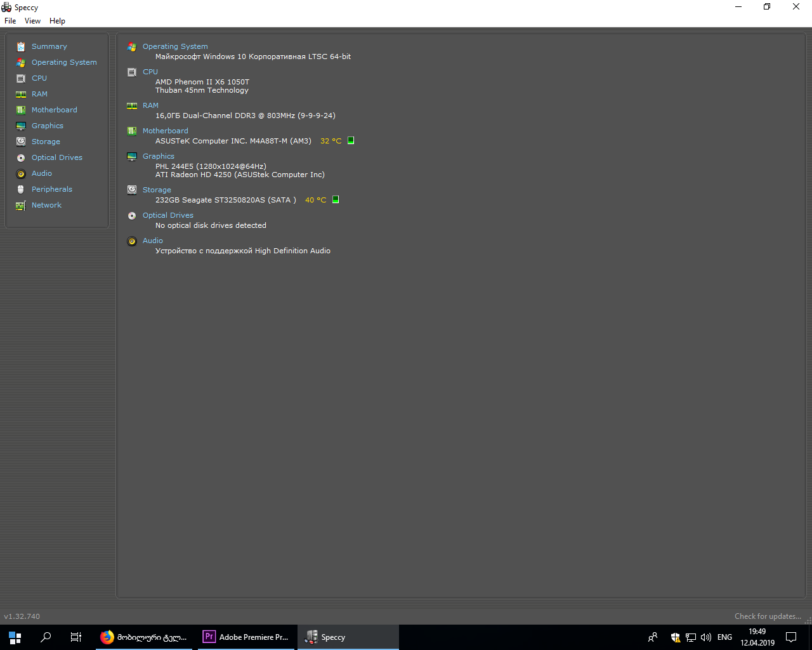The height and width of the screenshot is (650, 812).
Task: Click the board icon beside the Motherboard heading
Action: click(132, 131)
